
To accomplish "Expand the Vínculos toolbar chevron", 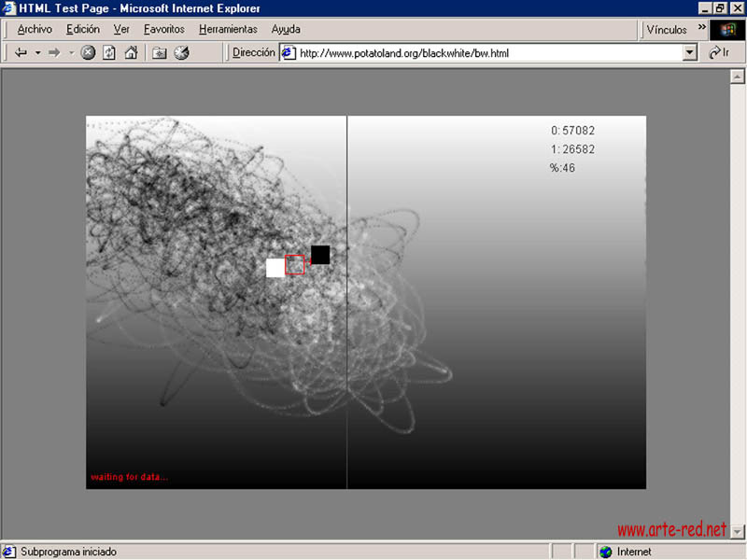I will [701, 28].
